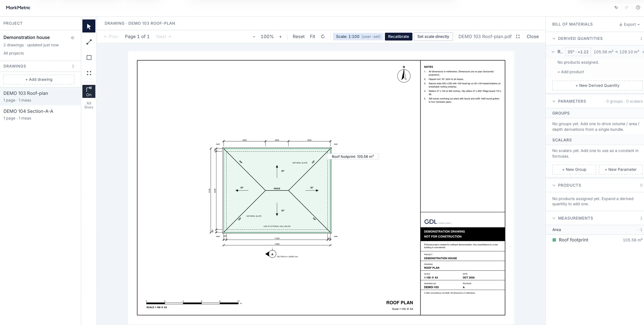Click the All projects link

pos(14,53)
